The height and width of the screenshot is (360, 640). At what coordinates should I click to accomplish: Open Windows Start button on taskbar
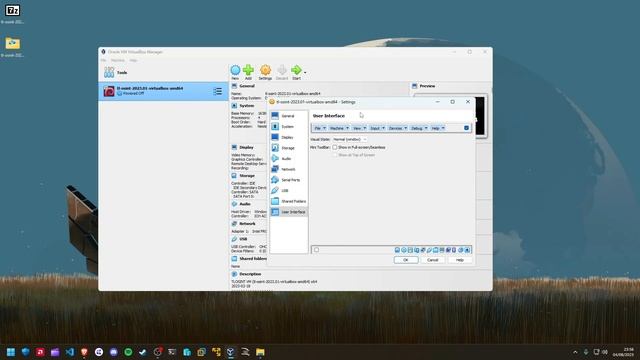tap(11, 352)
